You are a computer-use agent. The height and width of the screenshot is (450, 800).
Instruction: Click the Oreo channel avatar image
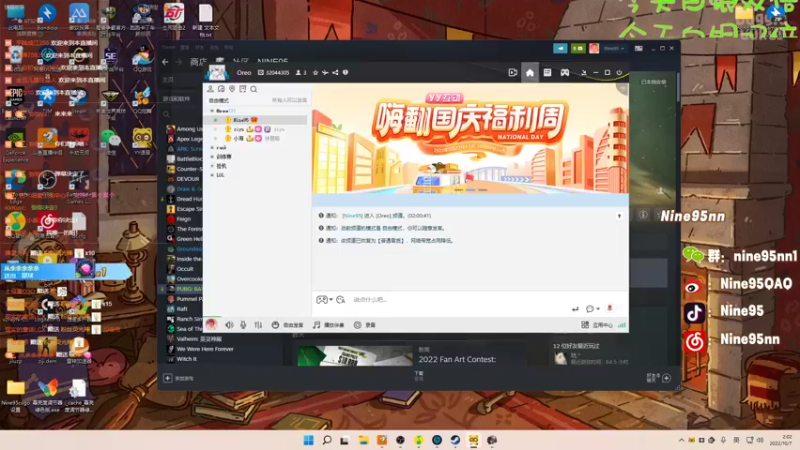(x=217, y=72)
